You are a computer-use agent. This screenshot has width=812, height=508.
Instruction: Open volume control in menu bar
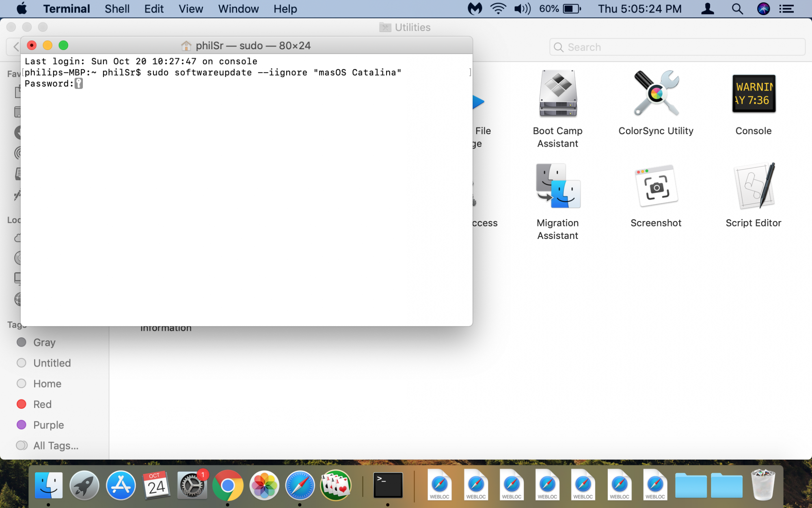tap(523, 9)
